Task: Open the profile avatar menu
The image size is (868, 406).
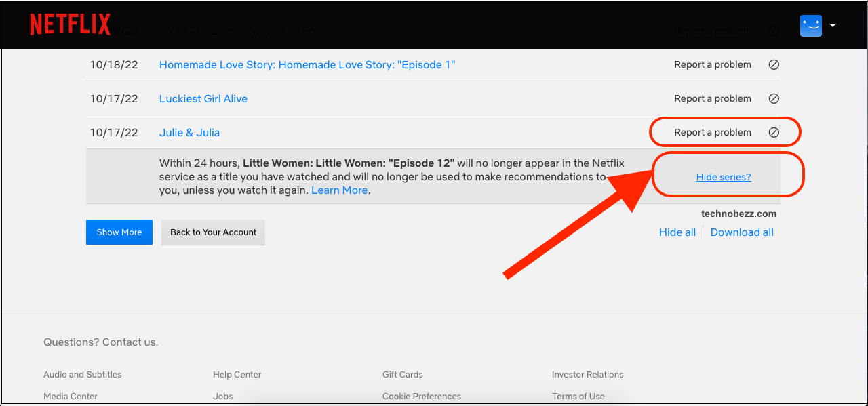Action: tap(811, 25)
